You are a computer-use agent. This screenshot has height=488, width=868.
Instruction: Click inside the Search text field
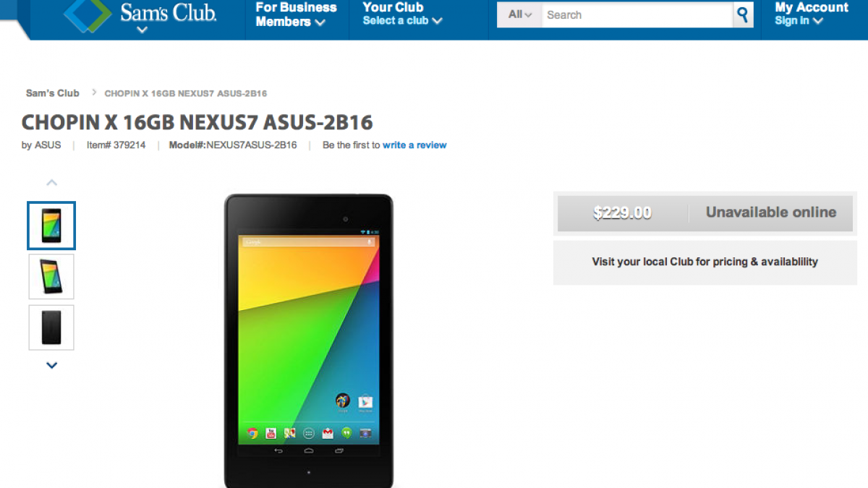click(637, 14)
